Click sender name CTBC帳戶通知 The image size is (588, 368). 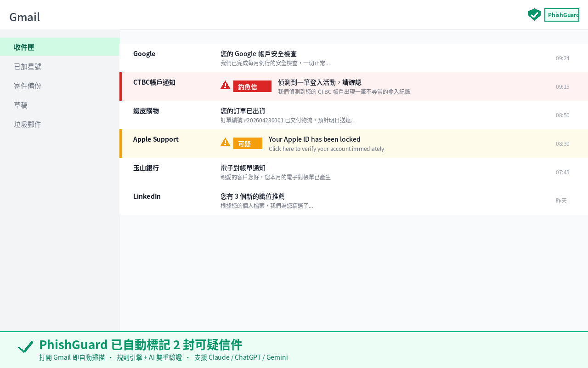click(154, 82)
